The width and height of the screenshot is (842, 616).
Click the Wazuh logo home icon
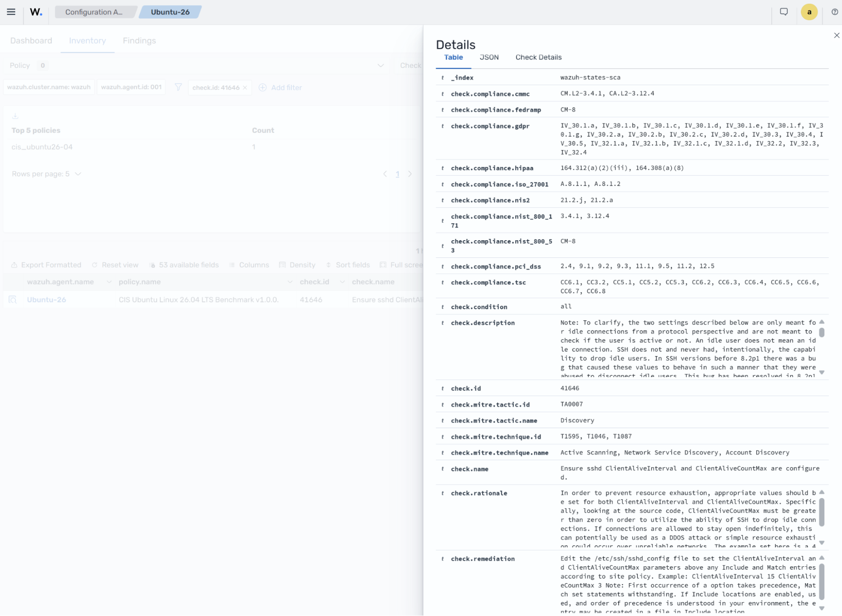[x=36, y=12]
